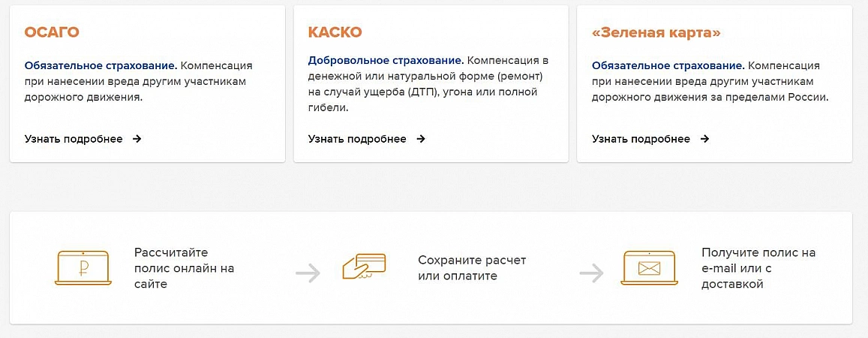
Task: Click the arrow icon in the КАСКО card
Action: click(x=421, y=139)
